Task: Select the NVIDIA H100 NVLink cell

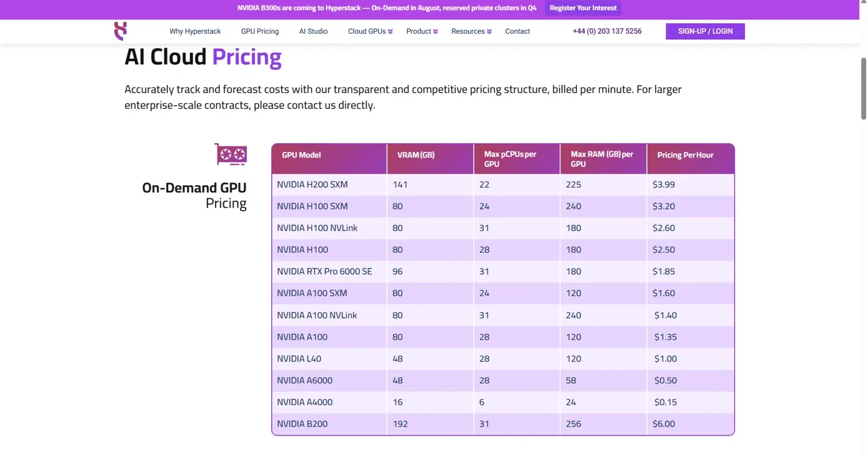Action: click(317, 228)
